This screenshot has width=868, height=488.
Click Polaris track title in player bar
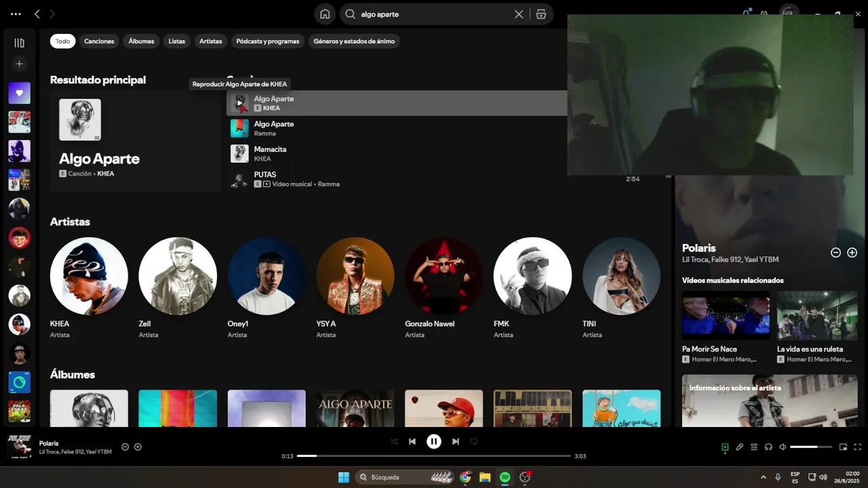pos(49,443)
